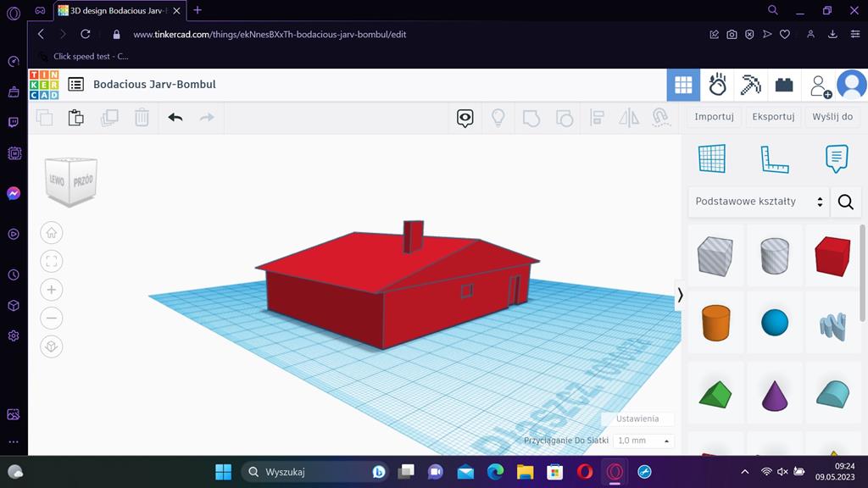Click the Paste clipboard icon
The height and width of the screenshot is (488, 868).
click(x=76, y=118)
